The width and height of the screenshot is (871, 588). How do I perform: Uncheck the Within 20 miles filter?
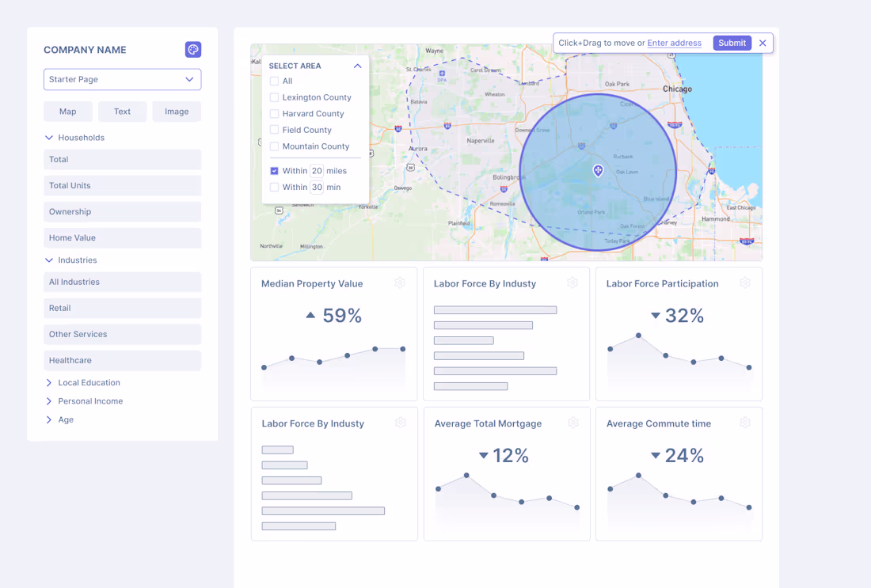click(x=275, y=170)
